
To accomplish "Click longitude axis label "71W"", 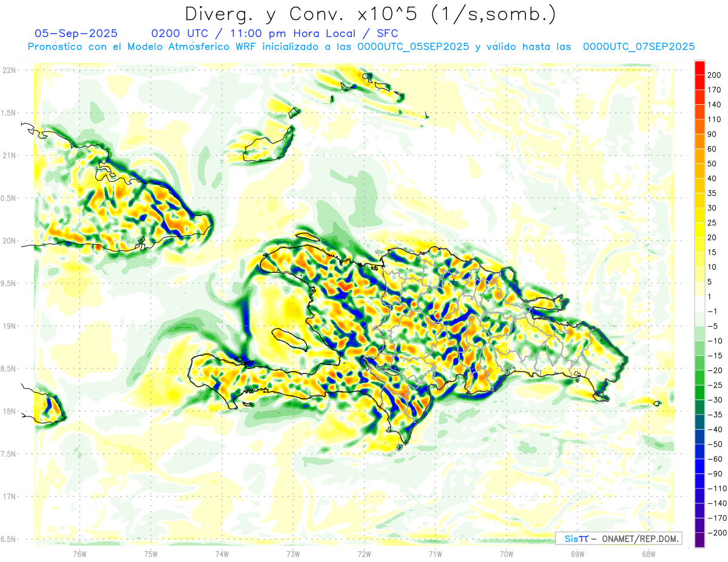I will tap(435, 554).
